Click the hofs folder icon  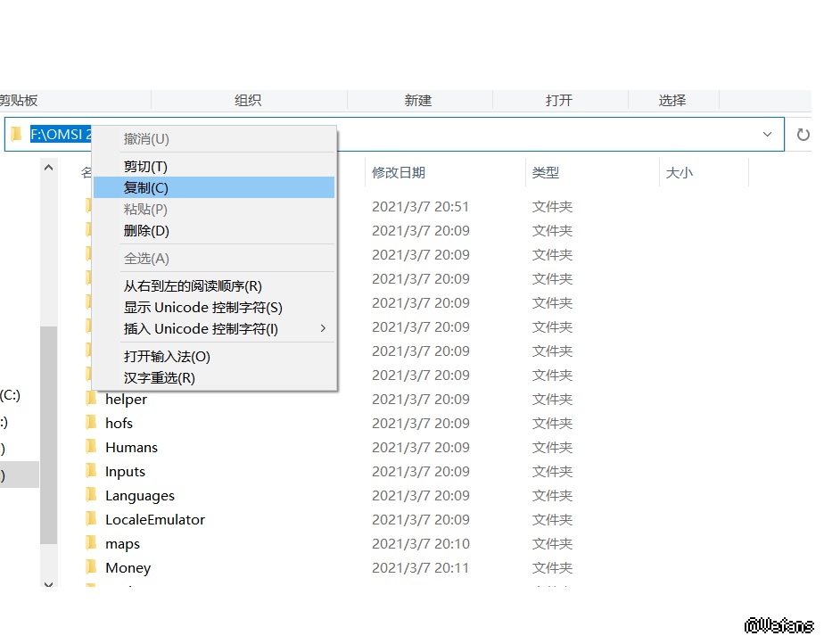tap(90, 423)
